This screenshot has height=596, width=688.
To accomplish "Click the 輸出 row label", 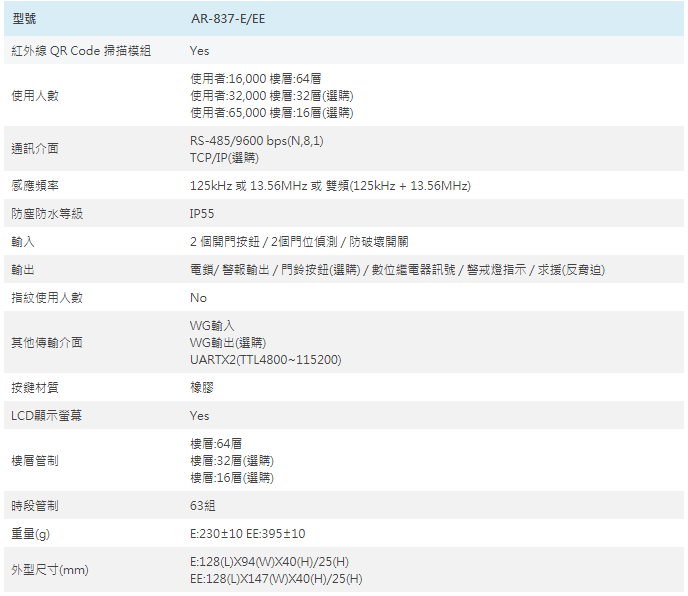I will pyautogui.click(x=23, y=270).
